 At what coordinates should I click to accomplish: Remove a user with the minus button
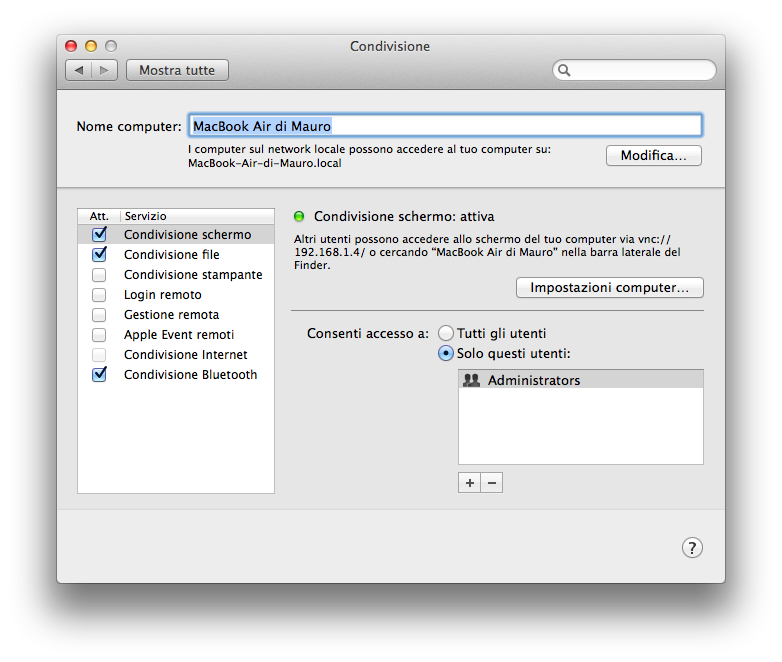pyautogui.click(x=492, y=483)
